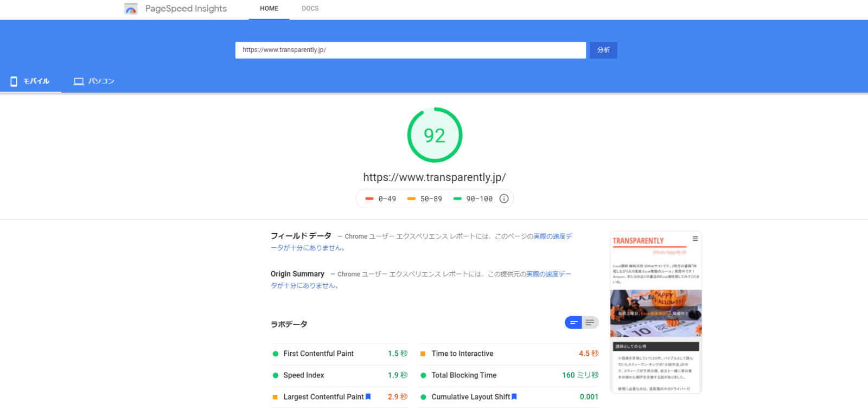
Task: Select the モバイル tab
Action: coord(30,81)
